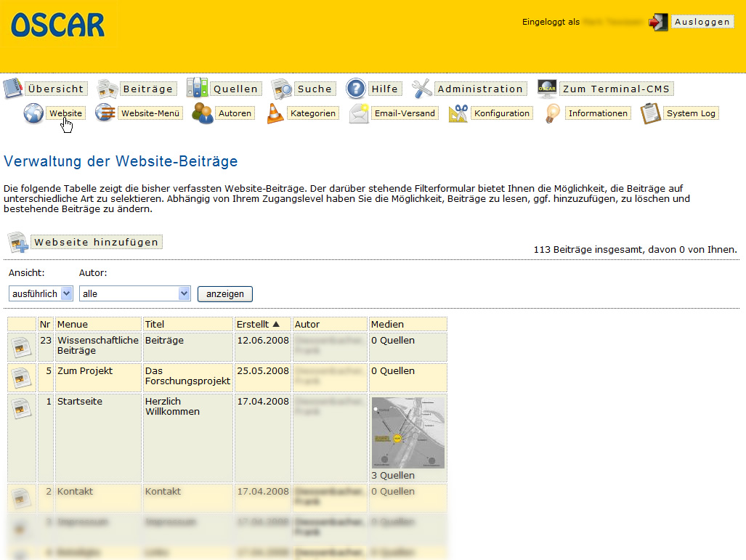Click the envelope Email-Versand icon

click(359, 113)
